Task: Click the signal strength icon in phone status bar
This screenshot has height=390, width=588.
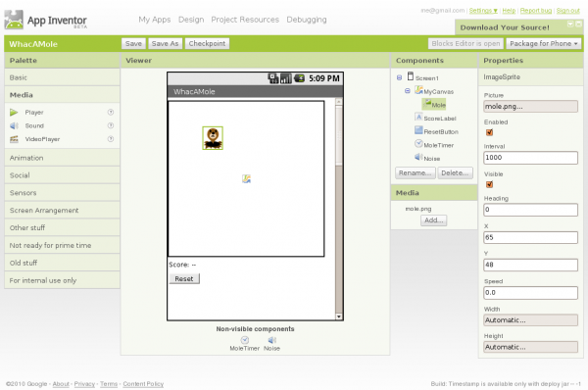Action: click(286, 78)
